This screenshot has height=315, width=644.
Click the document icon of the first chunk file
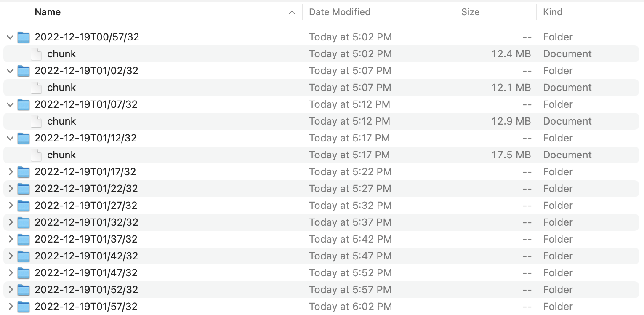tap(36, 54)
